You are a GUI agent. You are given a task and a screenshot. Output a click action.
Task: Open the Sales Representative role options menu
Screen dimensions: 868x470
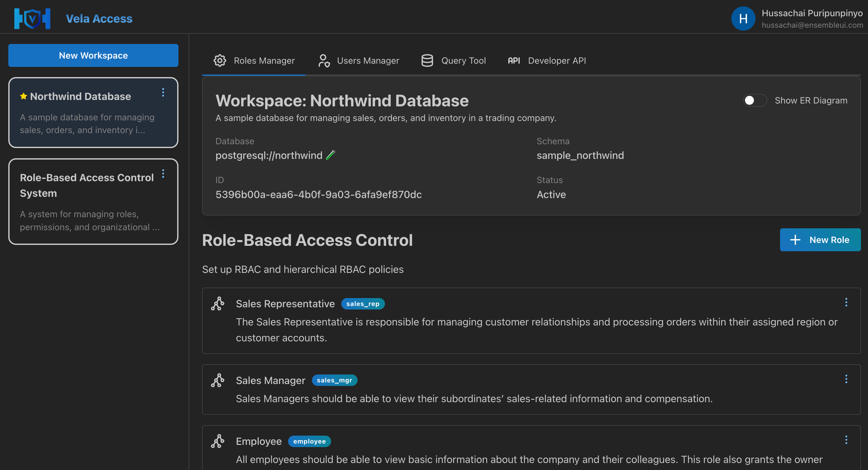click(846, 302)
